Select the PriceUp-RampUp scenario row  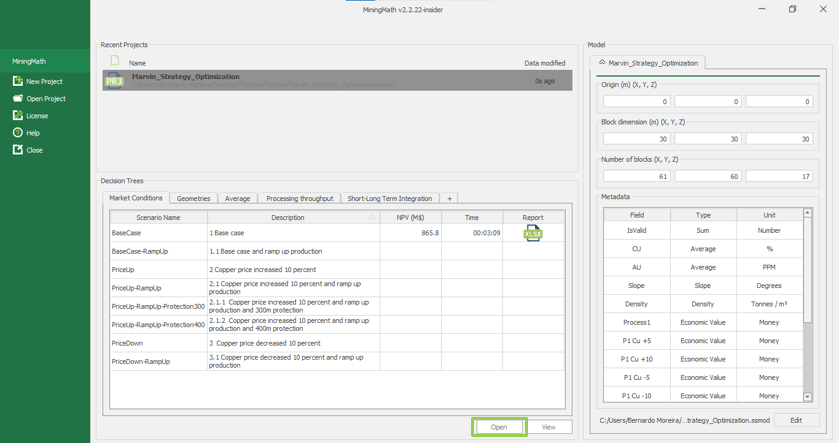click(158, 288)
